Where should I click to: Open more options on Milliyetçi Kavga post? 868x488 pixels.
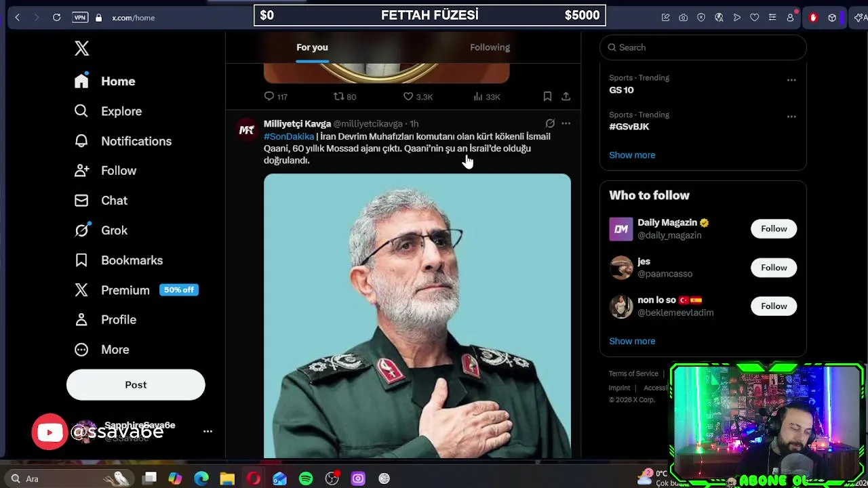pyautogui.click(x=566, y=123)
